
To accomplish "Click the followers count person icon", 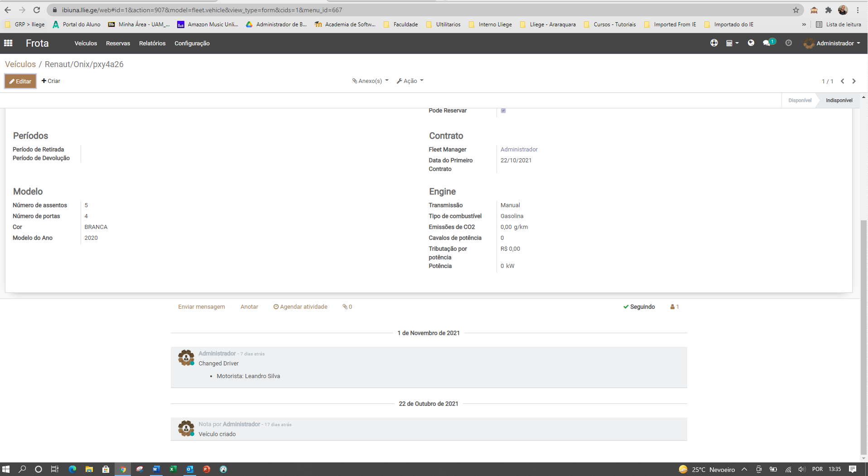I will click(x=674, y=307).
